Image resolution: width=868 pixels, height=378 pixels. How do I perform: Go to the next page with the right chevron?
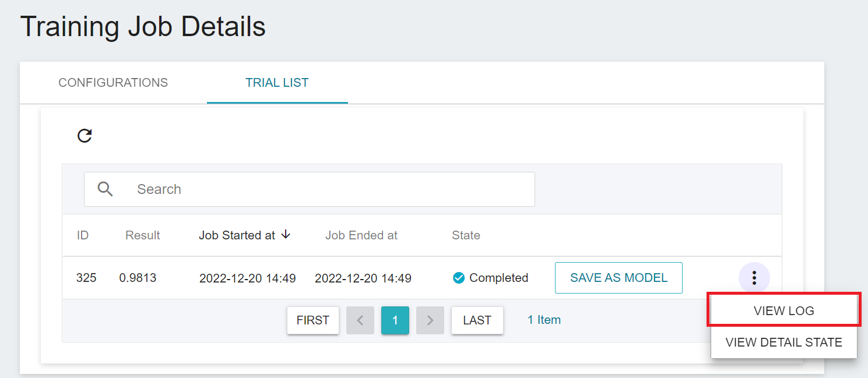point(430,320)
